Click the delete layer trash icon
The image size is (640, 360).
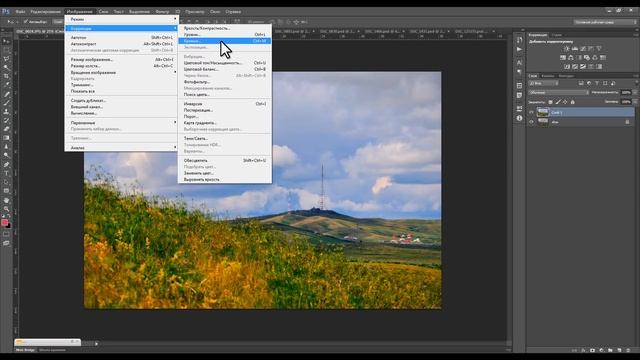[x=628, y=350]
